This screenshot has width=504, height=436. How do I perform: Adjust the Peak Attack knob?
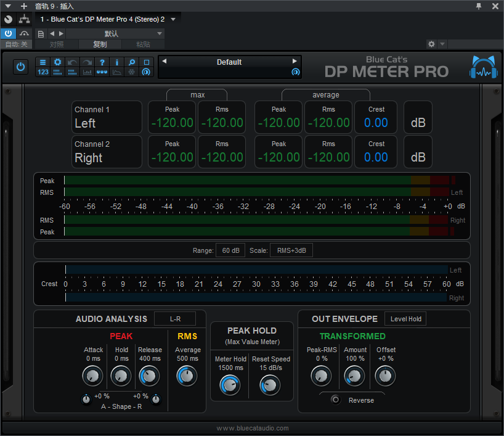coord(92,376)
